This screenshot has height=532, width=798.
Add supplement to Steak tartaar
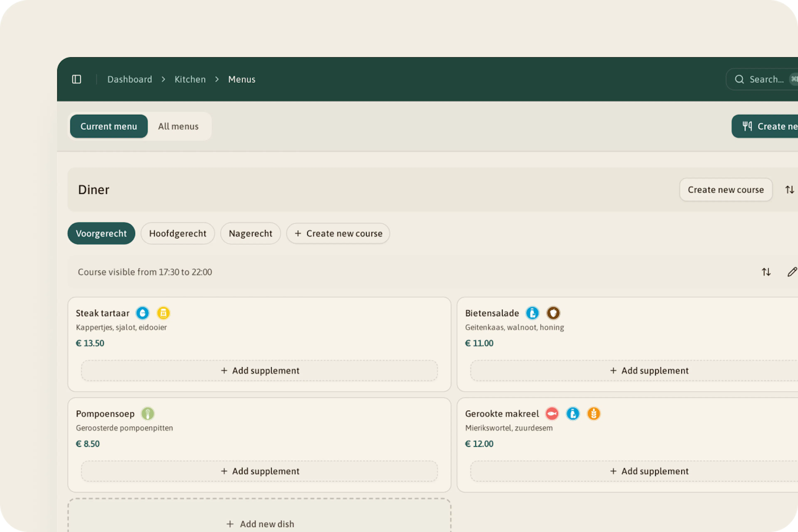[x=260, y=371]
